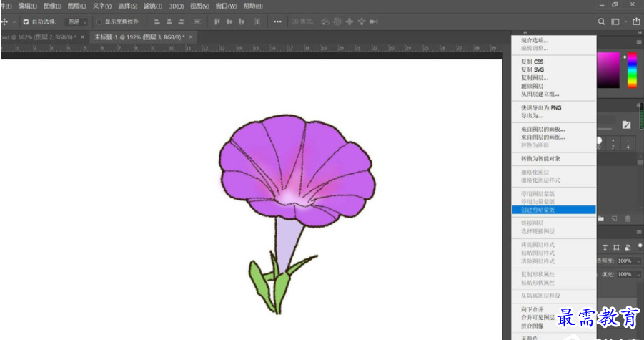The width and height of the screenshot is (644, 340).
Task: Open the layers panel menu icon
Action: (639, 233)
